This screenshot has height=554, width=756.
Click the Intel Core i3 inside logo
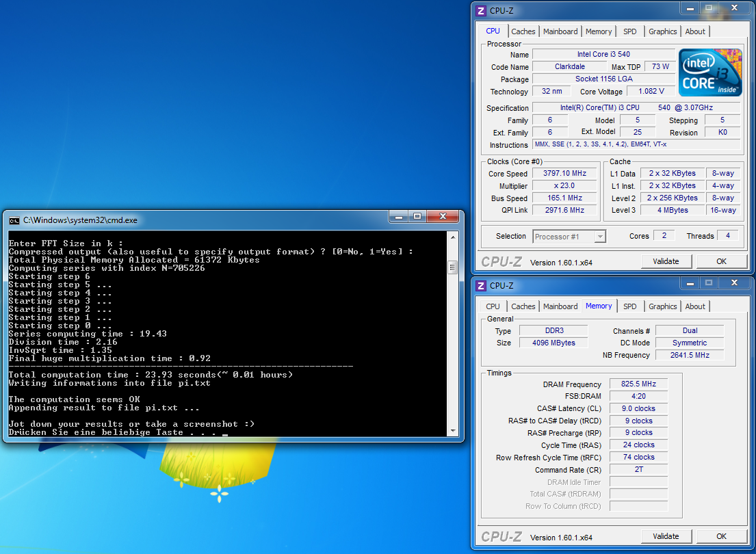(710, 72)
